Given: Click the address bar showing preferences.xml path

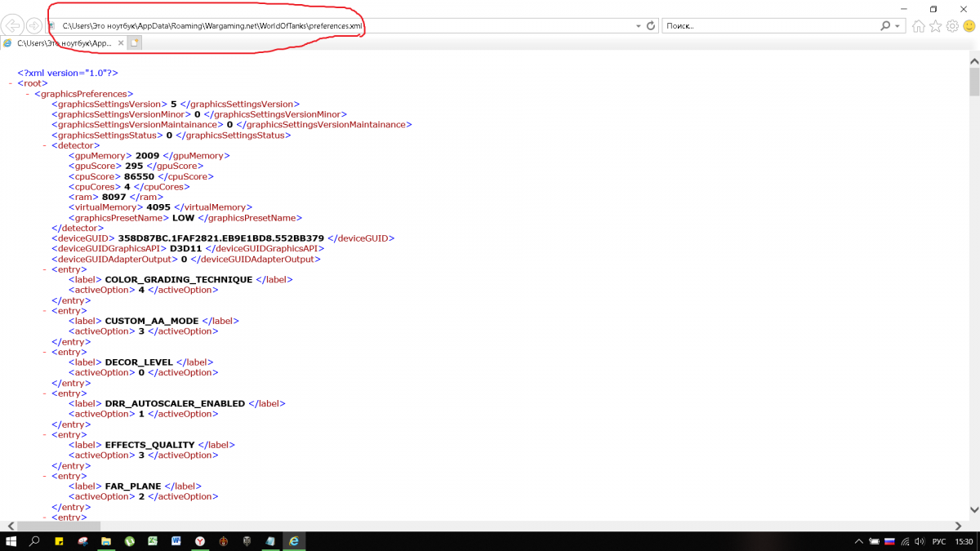Looking at the screenshot, I should [327, 26].
